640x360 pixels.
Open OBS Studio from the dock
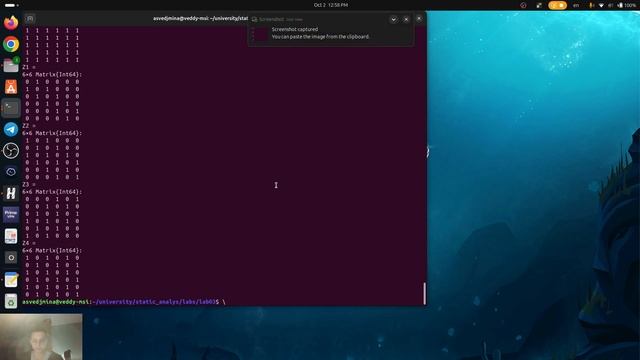point(11,151)
